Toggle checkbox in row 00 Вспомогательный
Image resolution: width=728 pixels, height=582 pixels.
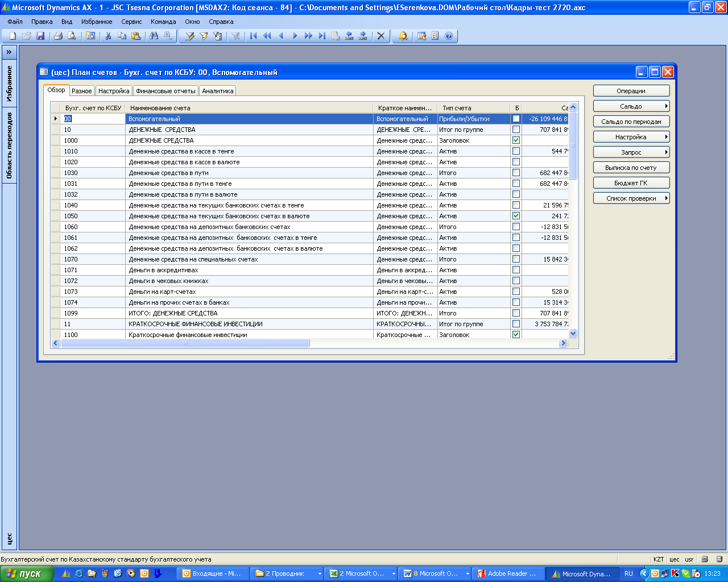click(516, 119)
